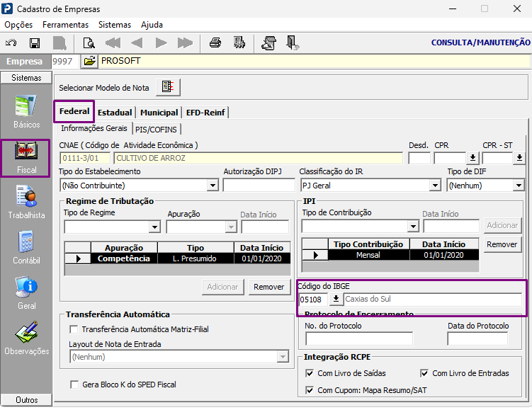Expand Tipo de DIF dropdown
Viewport: 532px width, 410px height.
coord(518,186)
